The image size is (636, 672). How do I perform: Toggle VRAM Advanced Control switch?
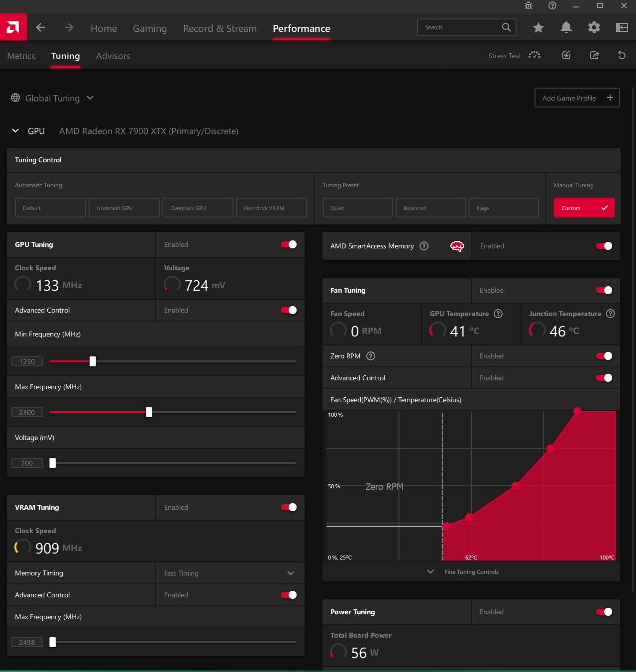(289, 595)
